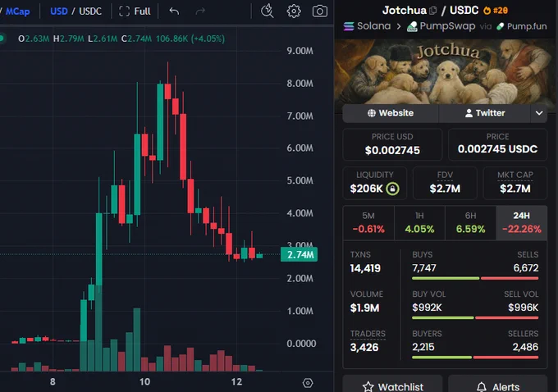This screenshot has height=392, width=558.
Task: Click the LIQUIDITY $206K value
Action: 366,189
